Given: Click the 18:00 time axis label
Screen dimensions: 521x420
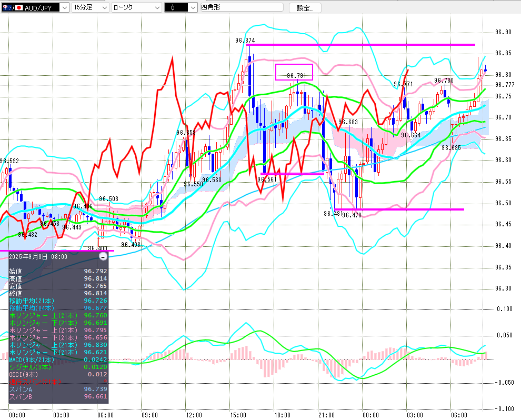Looking at the screenshot, I should coord(282,415).
